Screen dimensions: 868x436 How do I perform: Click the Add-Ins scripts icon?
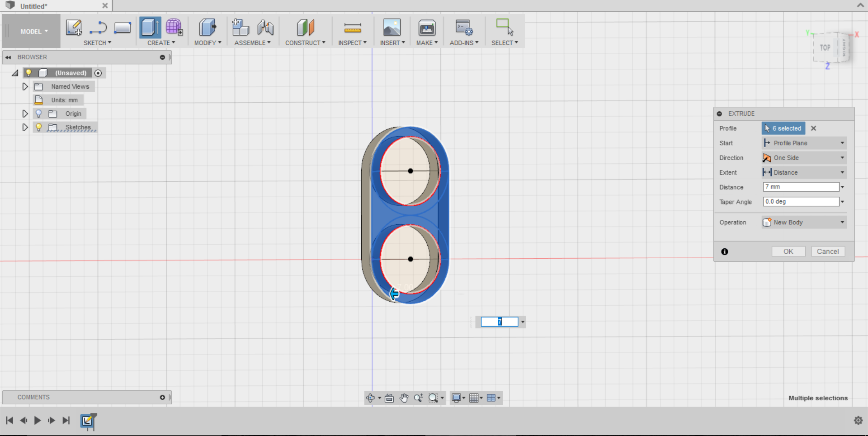pyautogui.click(x=464, y=28)
